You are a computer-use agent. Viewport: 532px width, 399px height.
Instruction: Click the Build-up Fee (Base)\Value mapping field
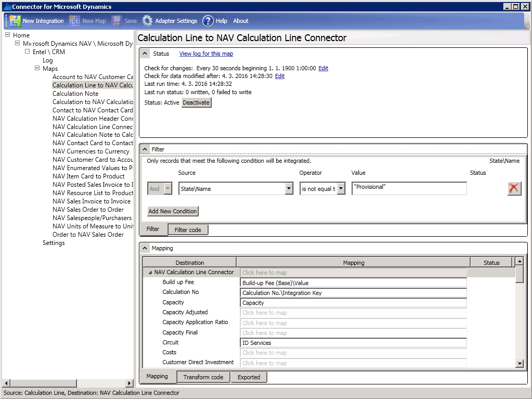tap(353, 282)
